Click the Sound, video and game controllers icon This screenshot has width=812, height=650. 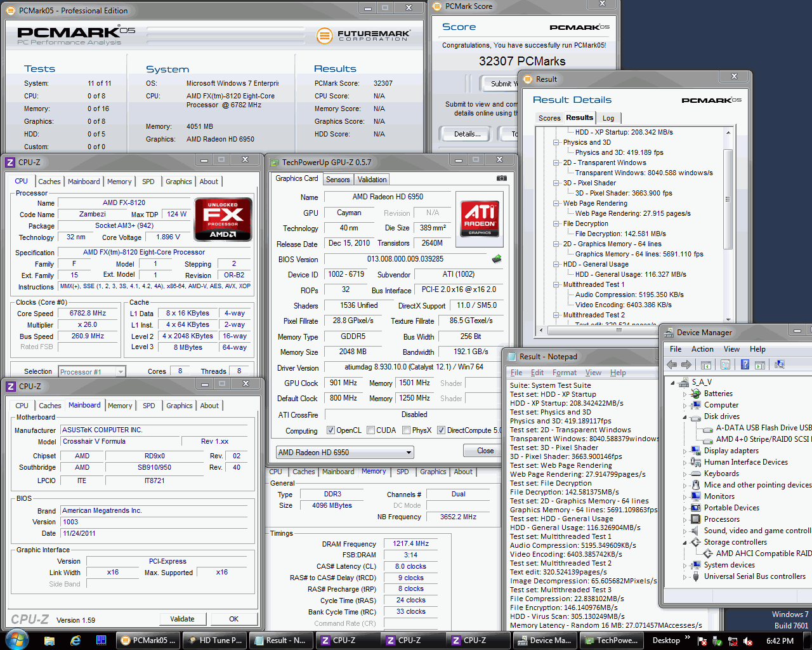pos(696,531)
